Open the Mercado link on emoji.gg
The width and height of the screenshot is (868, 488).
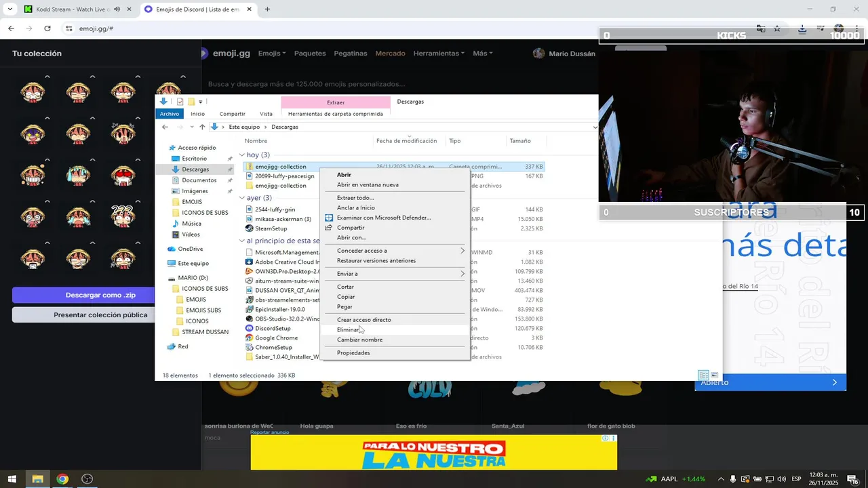[390, 54]
